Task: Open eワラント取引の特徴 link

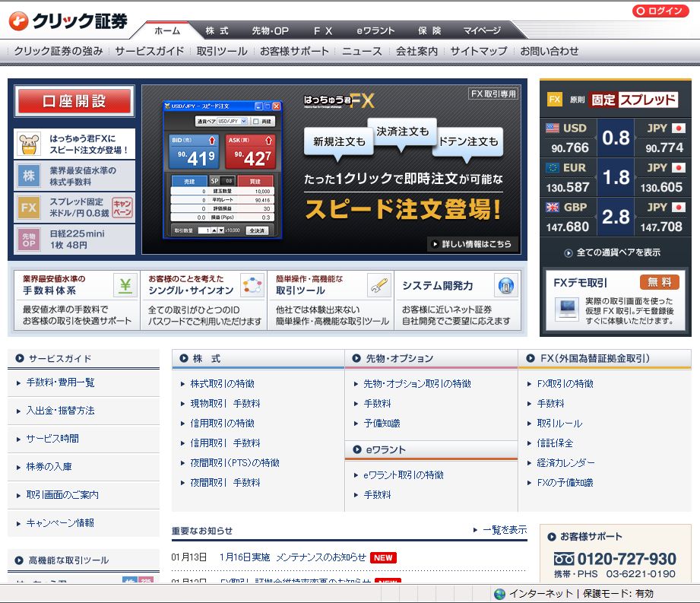Action: point(404,475)
